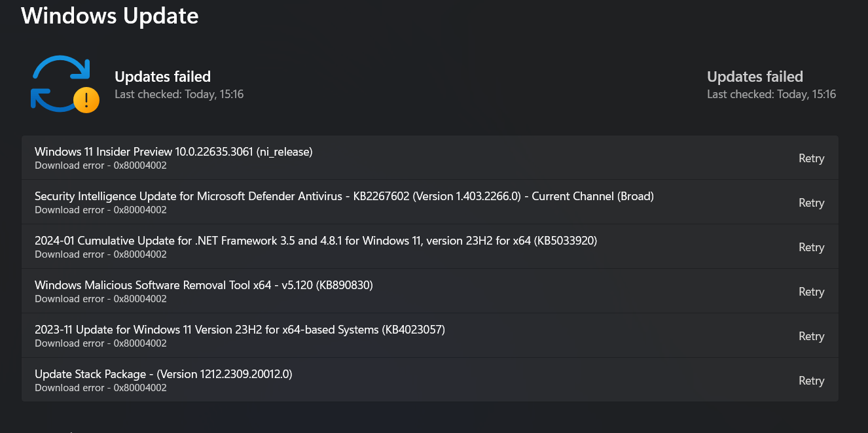Retry the Windows 11 Insider Preview download
This screenshot has width=868, height=433.
[x=811, y=158]
